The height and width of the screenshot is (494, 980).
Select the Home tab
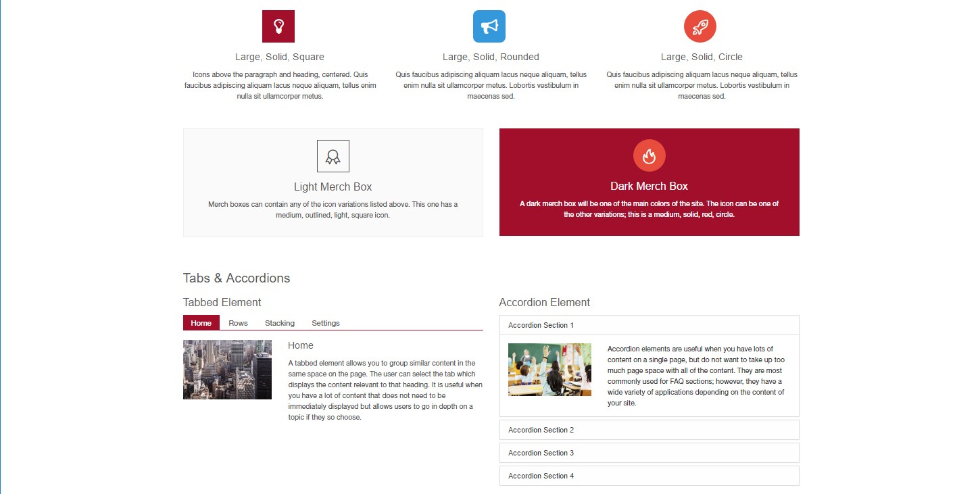(201, 323)
